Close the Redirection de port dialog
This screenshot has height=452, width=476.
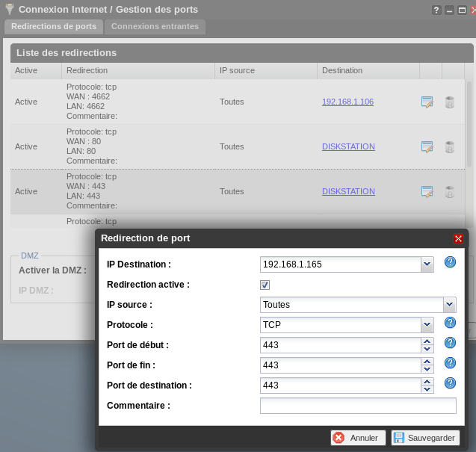pyautogui.click(x=458, y=238)
